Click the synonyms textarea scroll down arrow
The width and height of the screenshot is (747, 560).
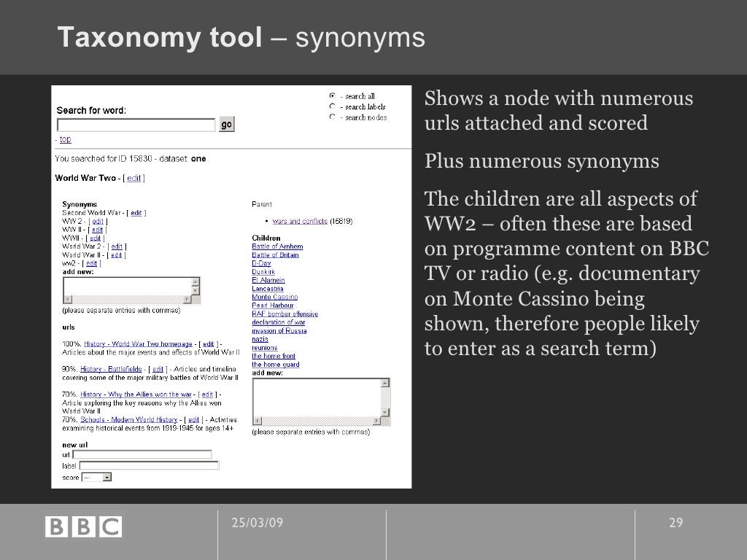pos(196,290)
